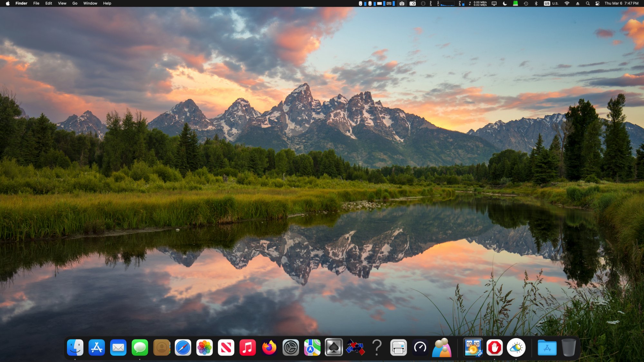The height and width of the screenshot is (362, 644).
Task: Open the Trash in the Dock
Action: coord(569,348)
